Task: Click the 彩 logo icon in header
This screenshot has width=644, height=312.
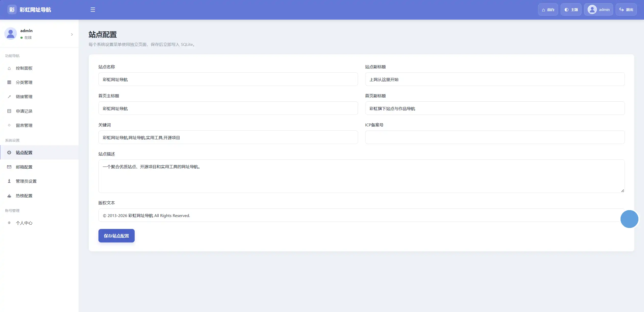Action: pos(12,10)
